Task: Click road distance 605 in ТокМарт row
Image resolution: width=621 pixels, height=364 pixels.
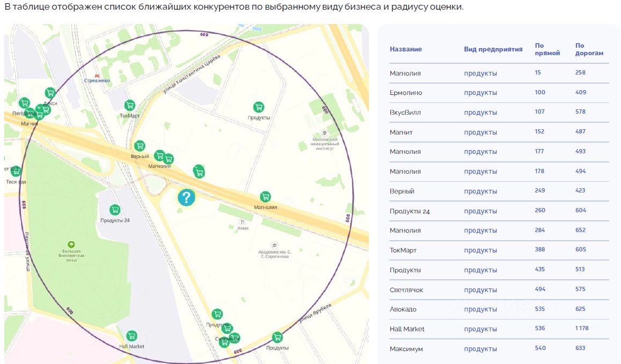Action: [x=581, y=249]
